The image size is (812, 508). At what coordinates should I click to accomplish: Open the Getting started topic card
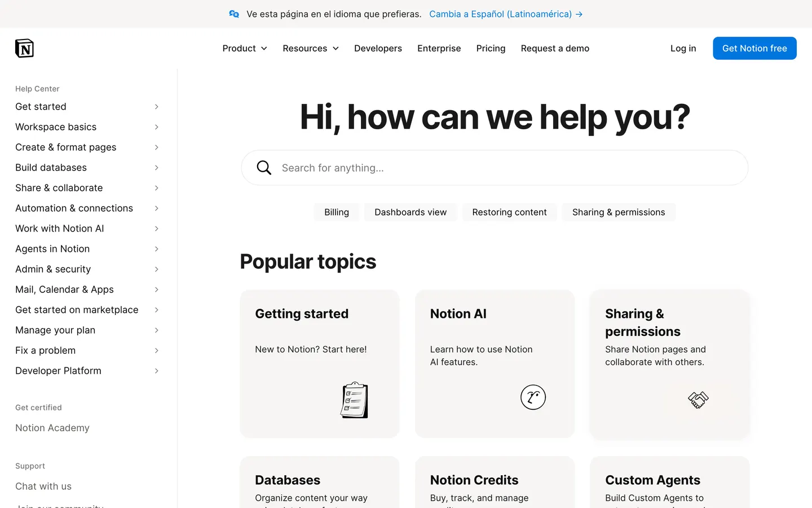coord(320,364)
